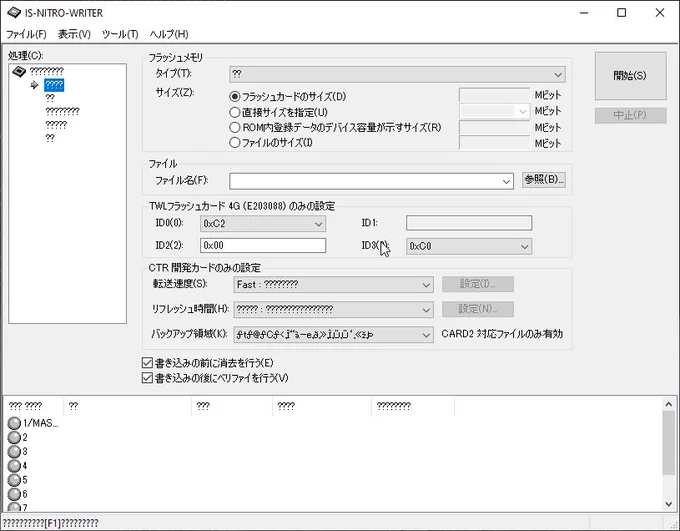Select the last two-character ?? tree item

click(x=50, y=138)
